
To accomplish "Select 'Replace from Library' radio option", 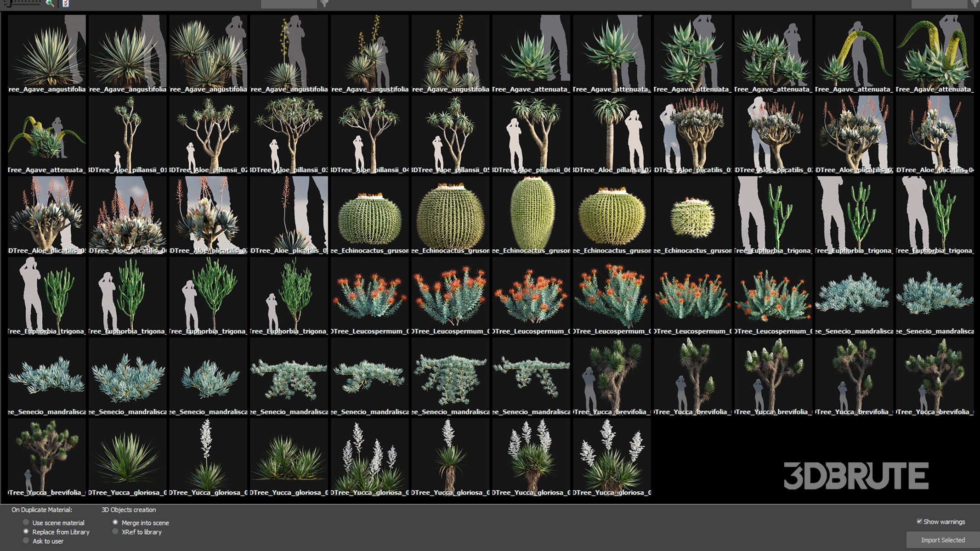I will 26,531.
